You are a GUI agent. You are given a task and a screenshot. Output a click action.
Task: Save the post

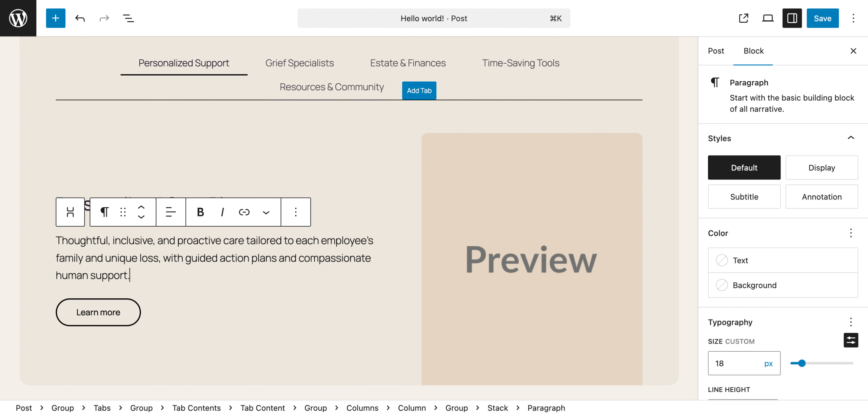coord(823,18)
